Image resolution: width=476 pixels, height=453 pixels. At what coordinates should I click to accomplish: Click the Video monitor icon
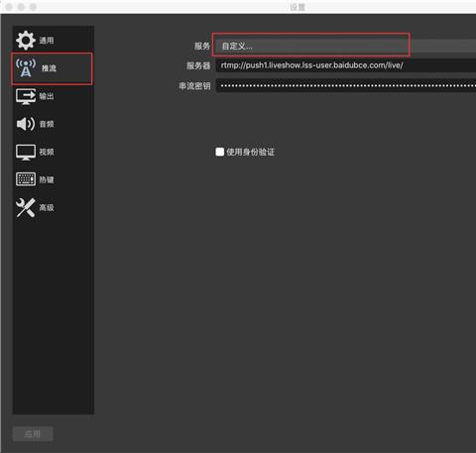pyautogui.click(x=26, y=152)
